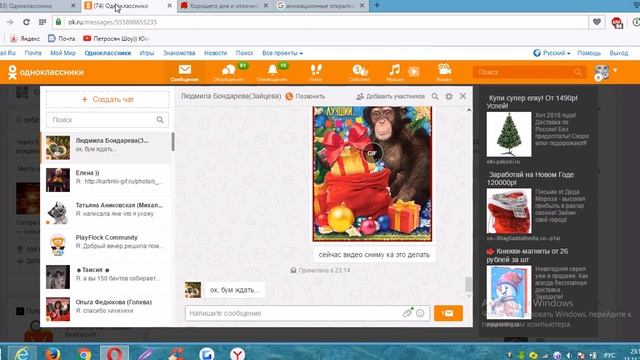Click Мой Мир in Mail.ru bar
The width and height of the screenshot is (640, 360).
[x=63, y=53]
